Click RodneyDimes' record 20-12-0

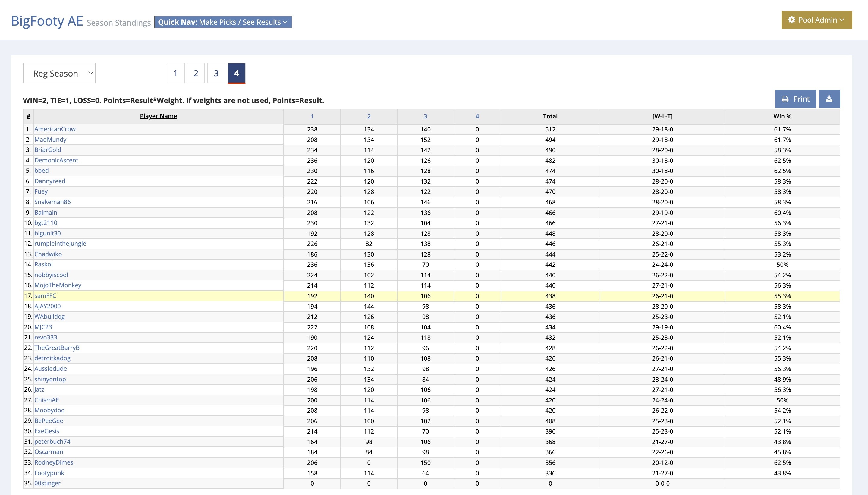pos(662,463)
